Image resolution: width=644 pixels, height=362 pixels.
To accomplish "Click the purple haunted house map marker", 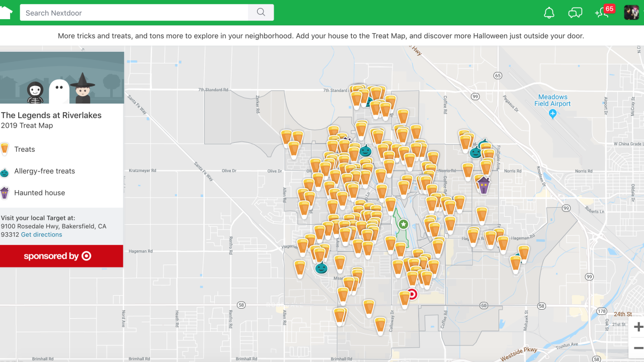I will click(482, 185).
